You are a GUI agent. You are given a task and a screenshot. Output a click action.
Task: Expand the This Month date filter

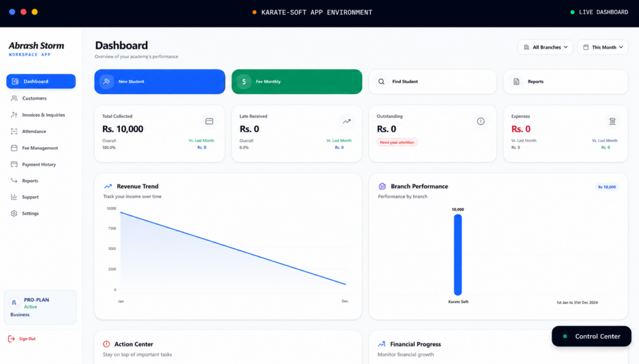[603, 47]
